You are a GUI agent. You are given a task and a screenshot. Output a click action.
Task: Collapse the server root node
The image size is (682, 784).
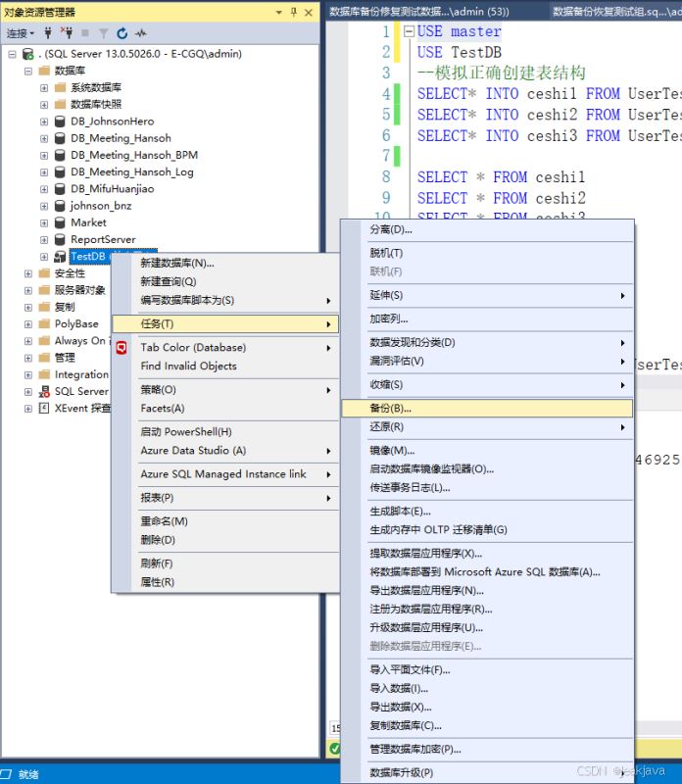point(12,54)
